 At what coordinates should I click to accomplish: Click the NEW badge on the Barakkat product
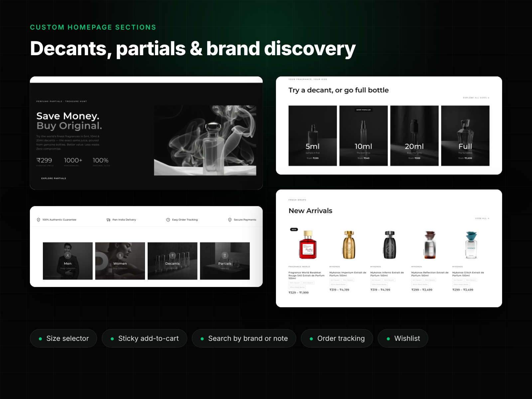point(294,229)
